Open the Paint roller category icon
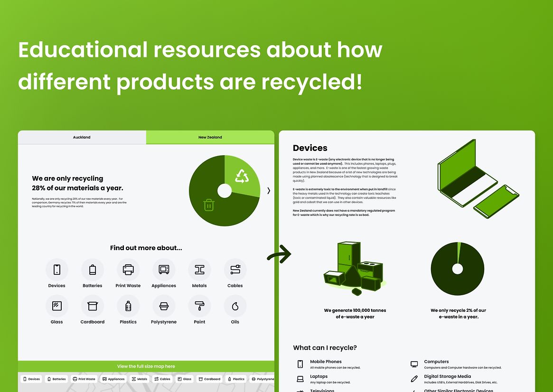This screenshot has height=392, width=553. pyautogui.click(x=199, y=306)
